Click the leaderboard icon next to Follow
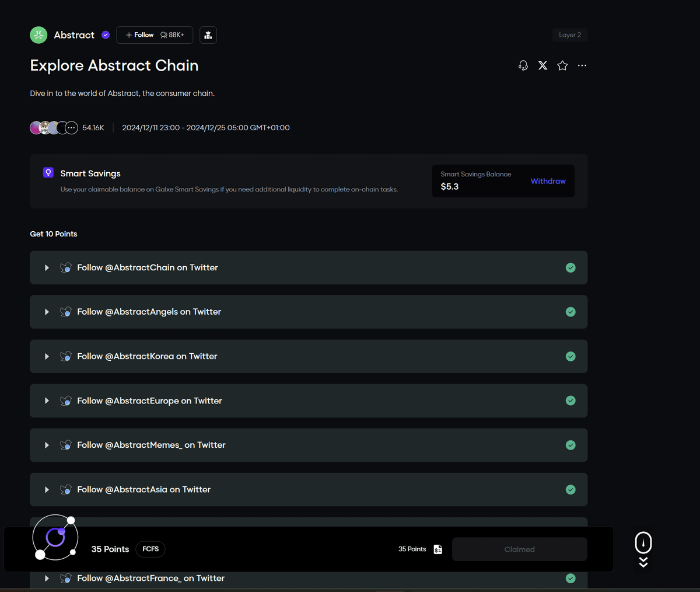The width and height of the screenshot is (700, 592). [208, 35]
